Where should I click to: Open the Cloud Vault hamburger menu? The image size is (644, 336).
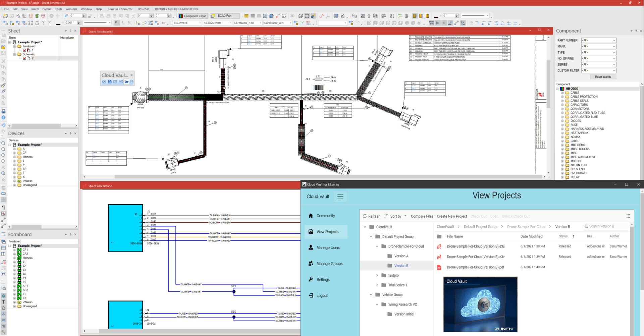tap(340, 197)
